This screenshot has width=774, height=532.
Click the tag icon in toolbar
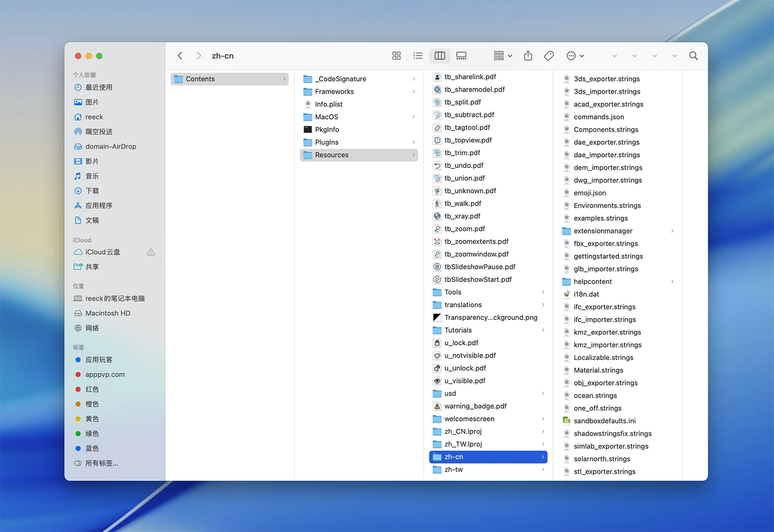549,56
